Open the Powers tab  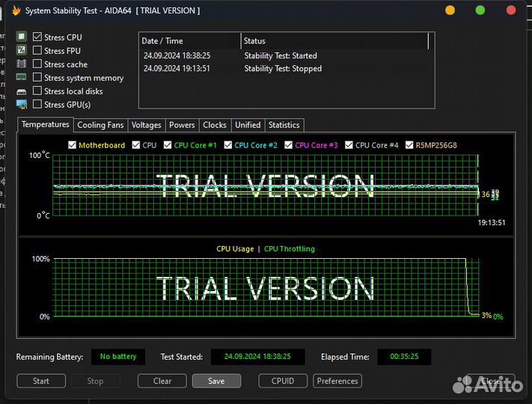[x=182, y=125]
